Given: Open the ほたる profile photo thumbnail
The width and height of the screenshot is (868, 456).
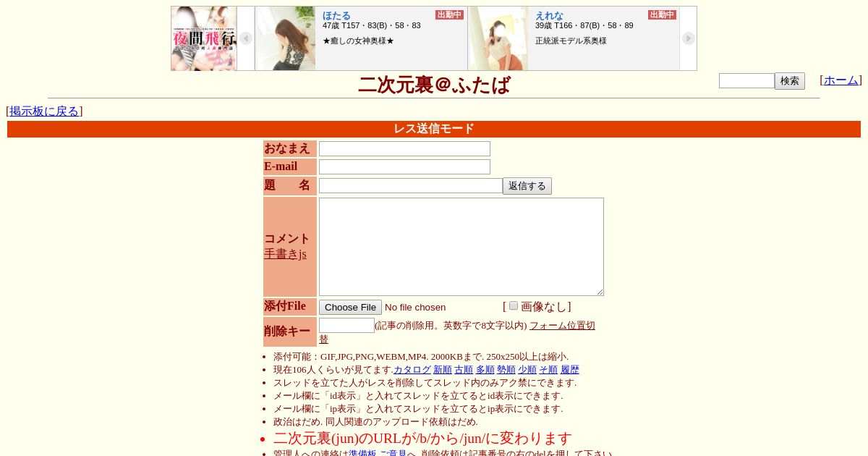Looking at the screenshot, I should pyautogui.click(x=285, y=38).
